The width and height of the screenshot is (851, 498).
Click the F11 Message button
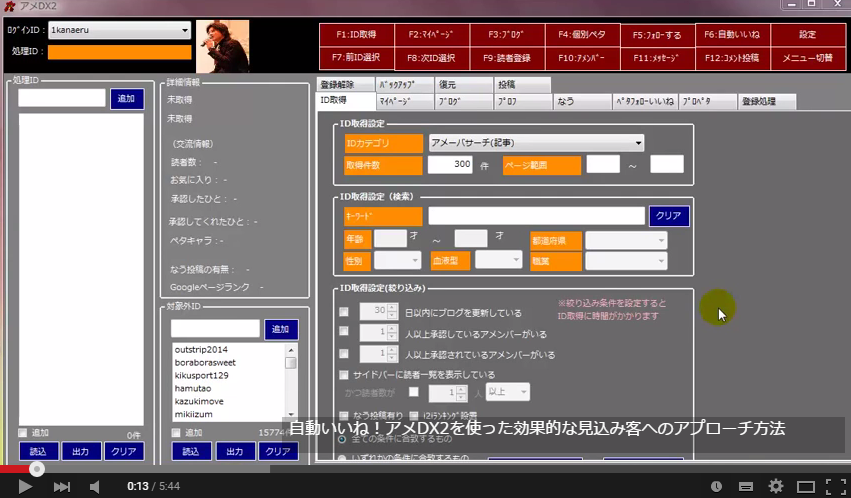pyautogui.click(x=657, y=58)
